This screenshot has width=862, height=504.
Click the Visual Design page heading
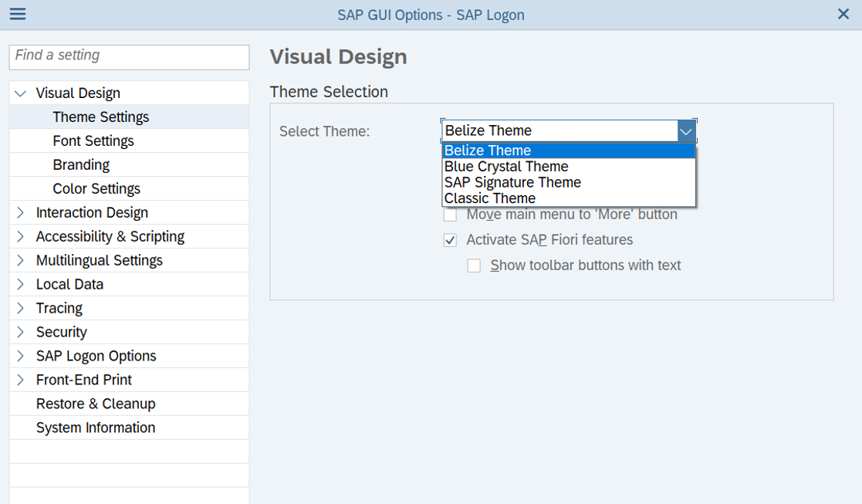tap(339, 57)
